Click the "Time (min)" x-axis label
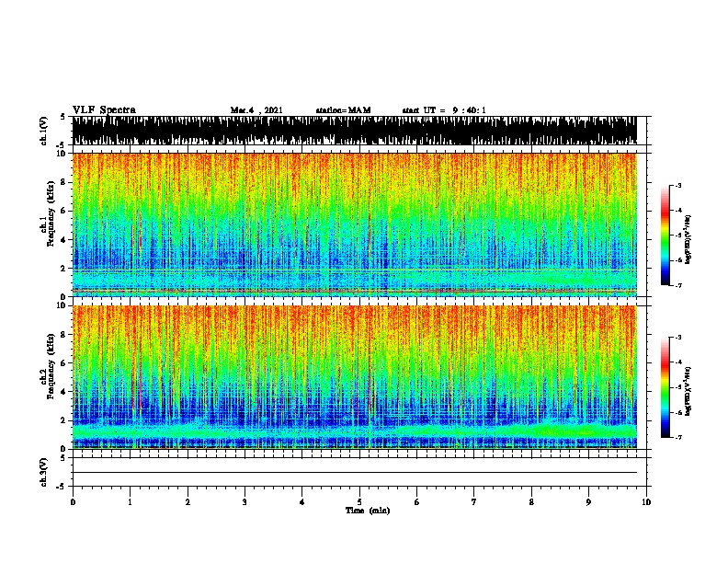The height and width of the screenshot is (563, 728). coord(368,511)
